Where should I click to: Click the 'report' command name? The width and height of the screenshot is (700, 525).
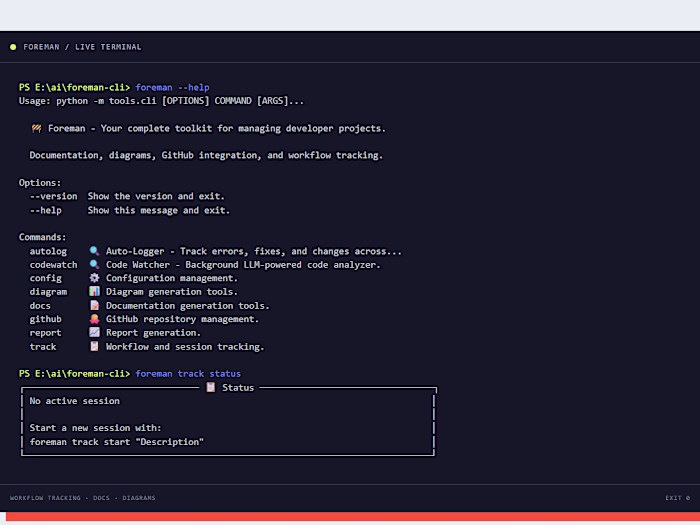[46, 333]
